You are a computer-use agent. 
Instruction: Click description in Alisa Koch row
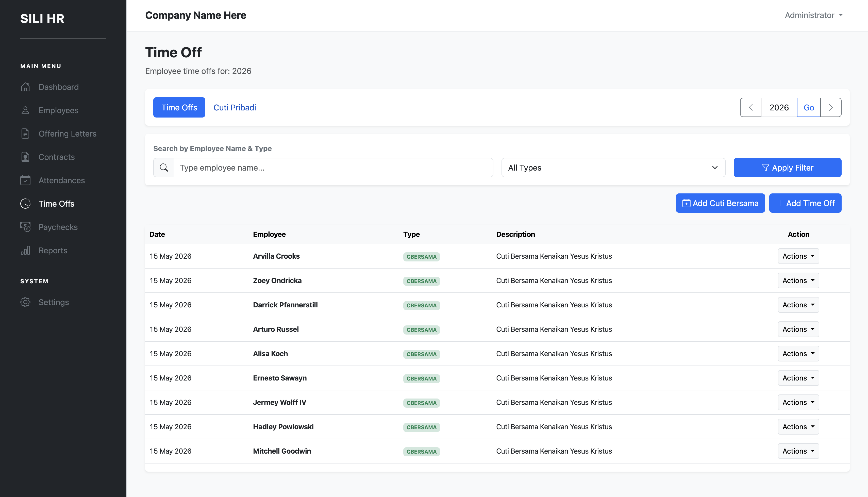554,354
